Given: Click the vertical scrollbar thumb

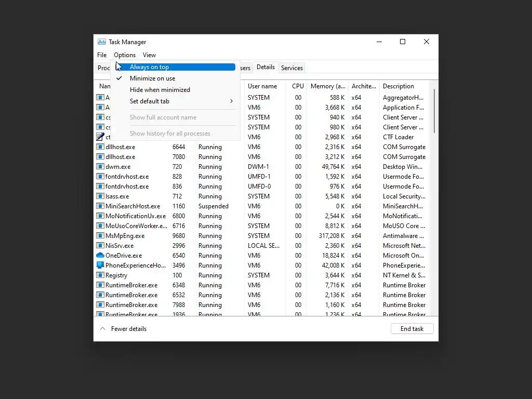Looking at the screenshot, I should pos(434,111).
